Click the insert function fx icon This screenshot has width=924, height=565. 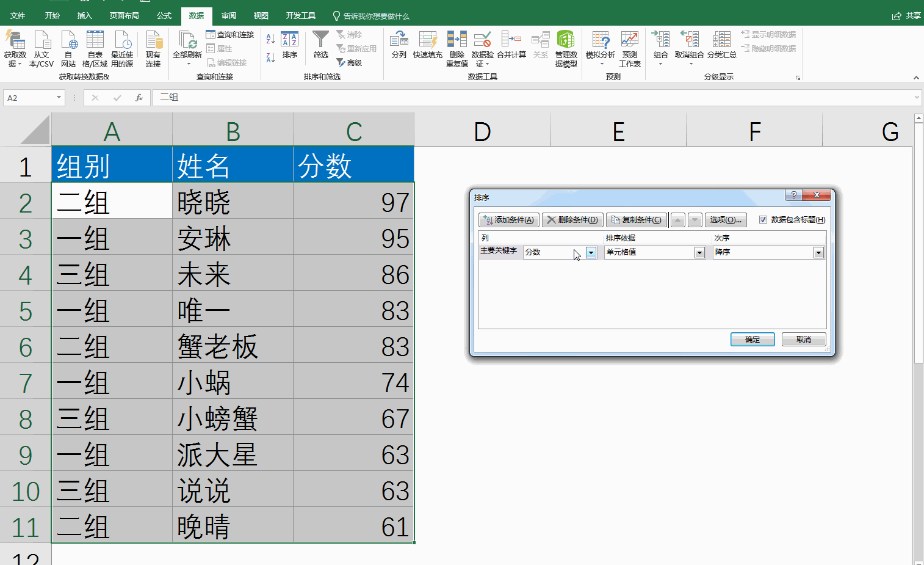pyautogui.click(x=139, y=98)
